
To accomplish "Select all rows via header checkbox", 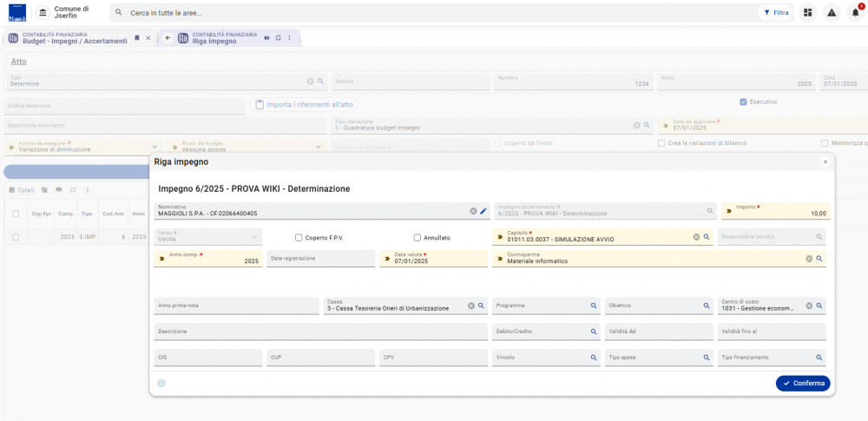I will (x=16, y=214).
